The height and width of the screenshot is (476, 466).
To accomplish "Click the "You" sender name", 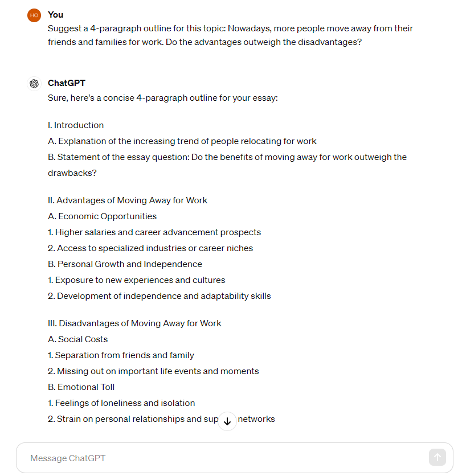I will pos(55,15).
